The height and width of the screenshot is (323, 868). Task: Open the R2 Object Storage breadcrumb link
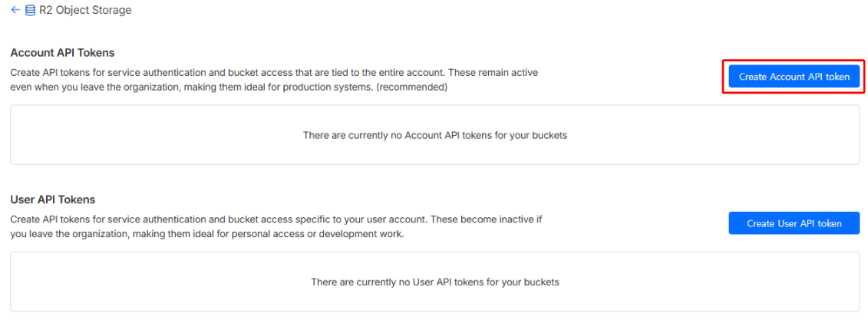tap(84, 10)
